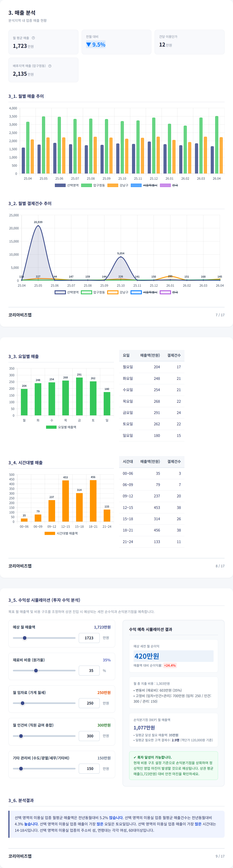233x868 pixels.
Task: Click the 00~06 bar labeled 35
Action: (24, 520)
